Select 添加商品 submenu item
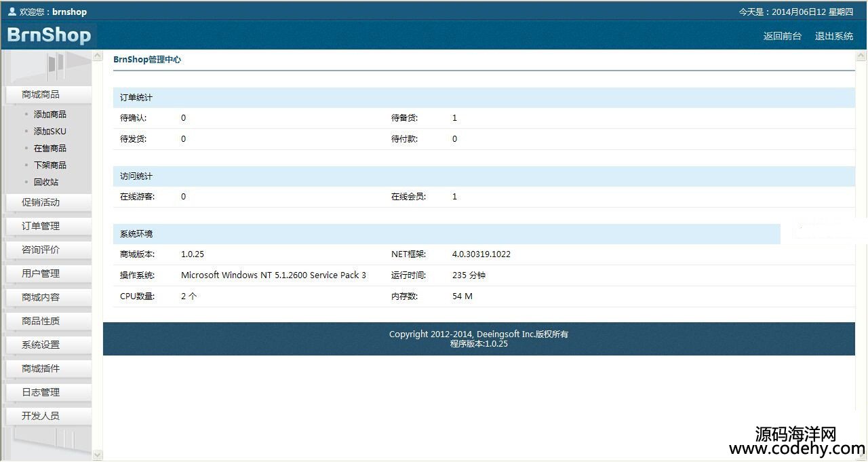 click(50, 115)
